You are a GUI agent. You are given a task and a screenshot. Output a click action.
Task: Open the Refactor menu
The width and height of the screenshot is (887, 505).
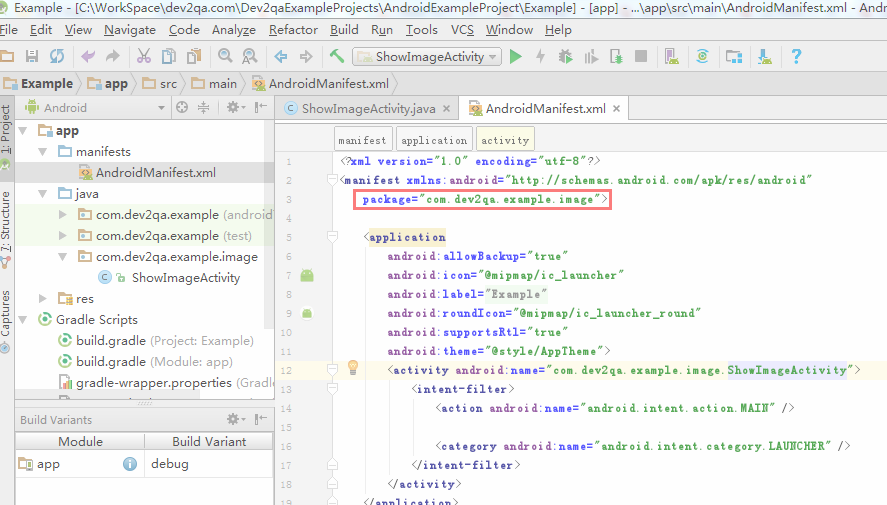click(293, 30)
